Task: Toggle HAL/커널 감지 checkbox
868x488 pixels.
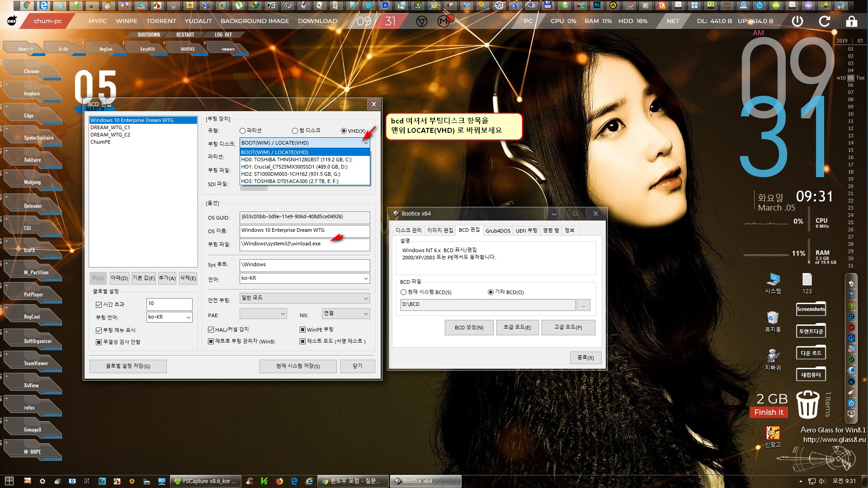Action: pos(211,329)
